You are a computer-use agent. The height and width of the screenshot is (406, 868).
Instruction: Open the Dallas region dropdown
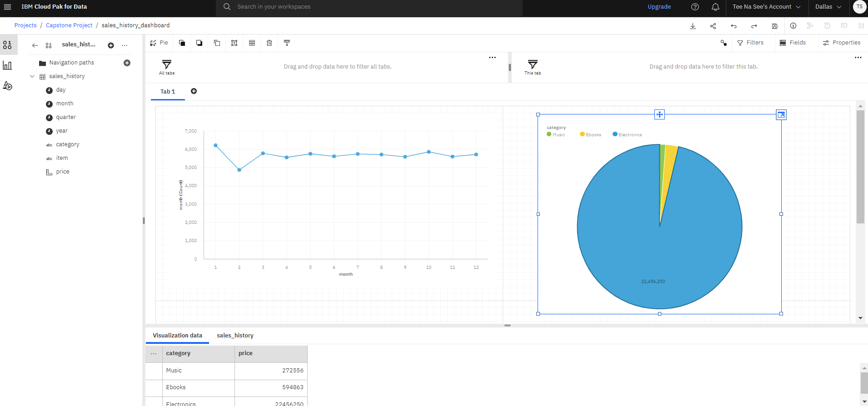pos(828,7)
